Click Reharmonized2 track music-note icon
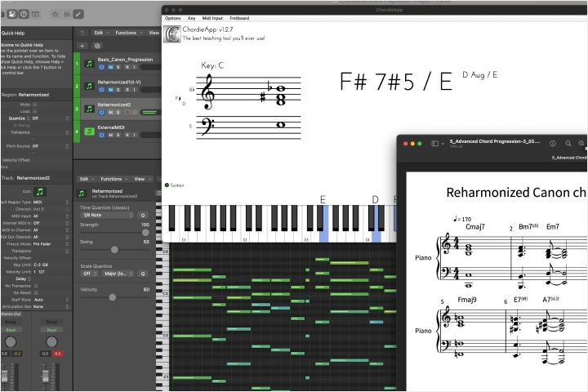Image resolution: width=588 pixels, height=392 pixels. [x=89, y=109]
